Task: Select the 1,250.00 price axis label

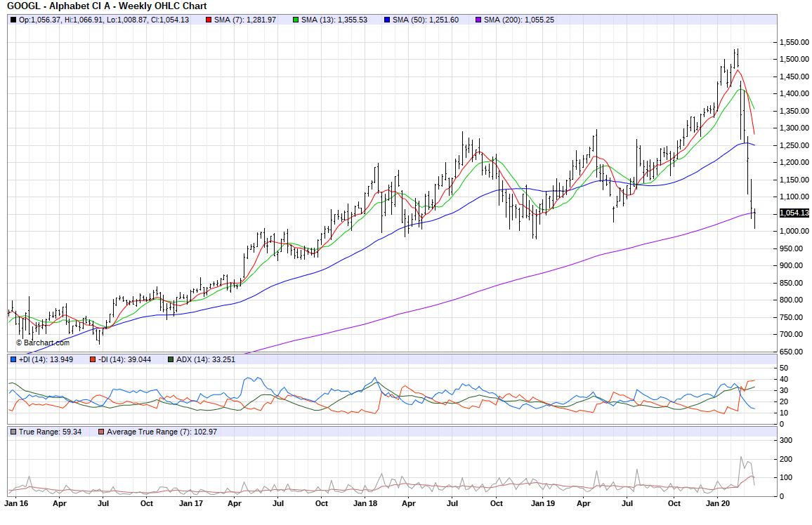Action: pos(794,145)
